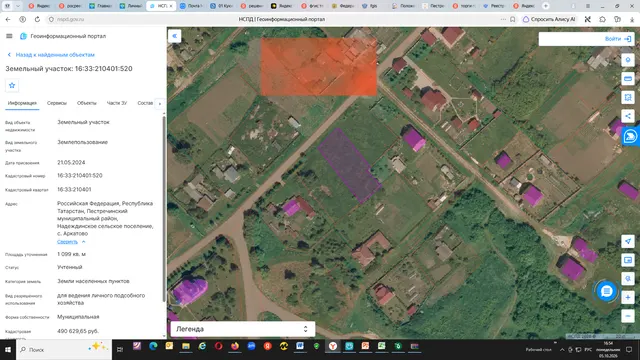Image resolution: width=640 pixels, height=360 pixels.
Task: Open the map object search magnifier tool
Action: [628, 278]
